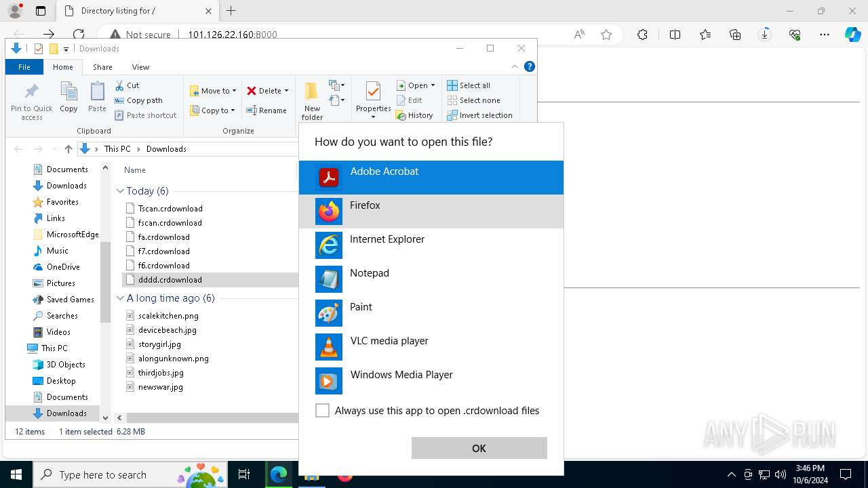Select devicebeach.jpg file
The height and width of the screenshot is (488, 868).
pyautogui.click(x=167, y=330)
